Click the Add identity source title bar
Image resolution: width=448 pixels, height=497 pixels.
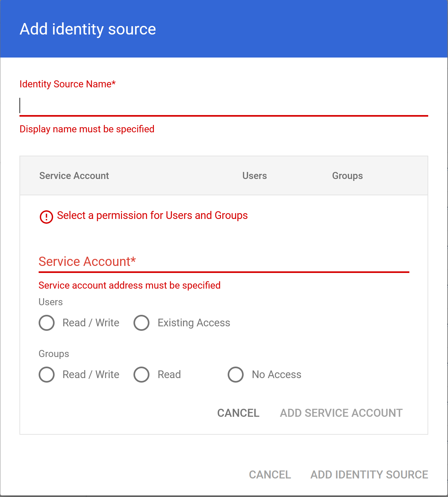pos(88,29)
